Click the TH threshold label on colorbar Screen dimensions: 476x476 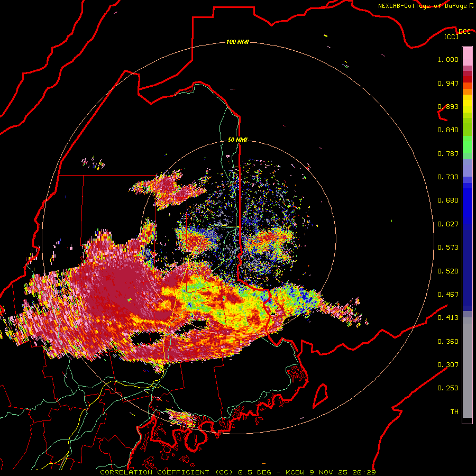pos(454,412)
